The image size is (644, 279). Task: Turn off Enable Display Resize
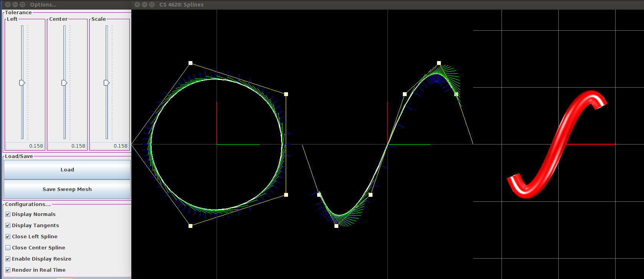[x=8, y=259]
